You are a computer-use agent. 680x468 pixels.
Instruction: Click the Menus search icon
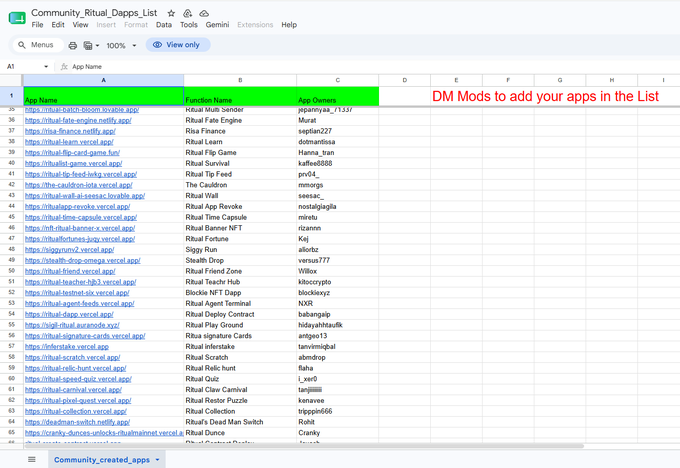22,45
